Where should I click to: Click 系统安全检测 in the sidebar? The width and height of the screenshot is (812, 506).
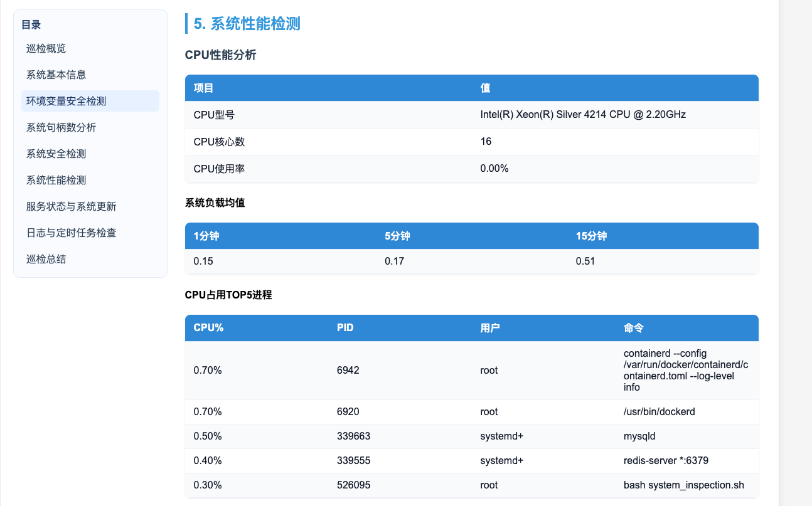click(x=56, y=154)
